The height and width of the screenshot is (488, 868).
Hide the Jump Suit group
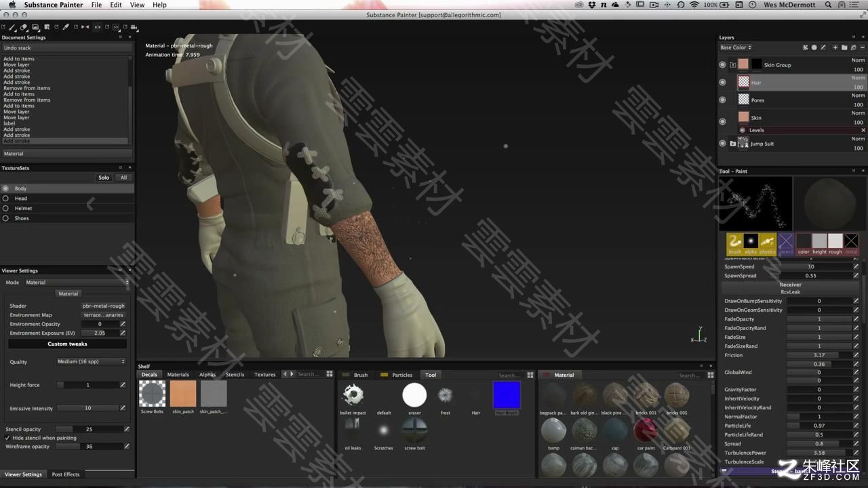pos(722,143)
